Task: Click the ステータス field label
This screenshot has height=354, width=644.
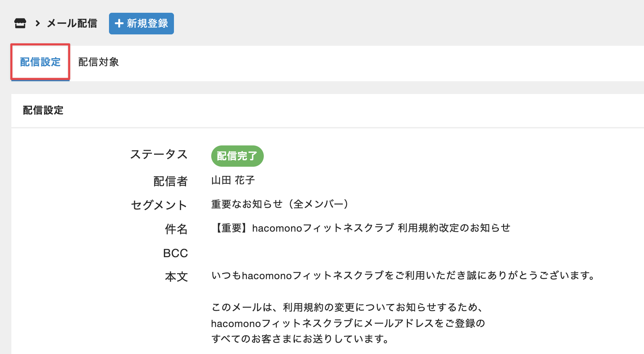Action: coord(159,155)
